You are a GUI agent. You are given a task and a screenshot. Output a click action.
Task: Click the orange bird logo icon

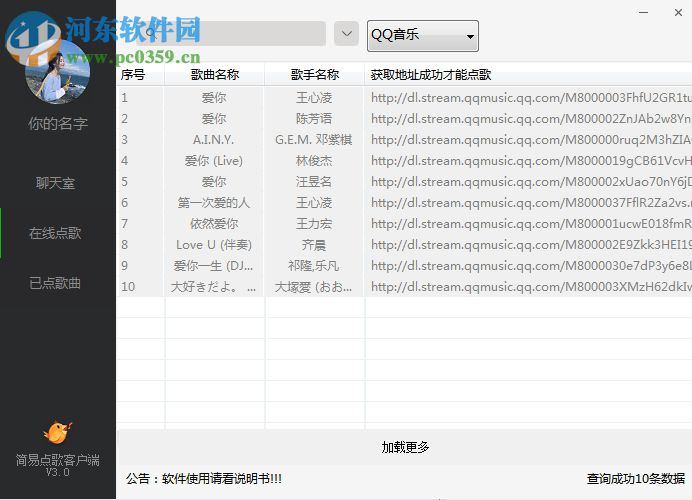coord(58,432)
